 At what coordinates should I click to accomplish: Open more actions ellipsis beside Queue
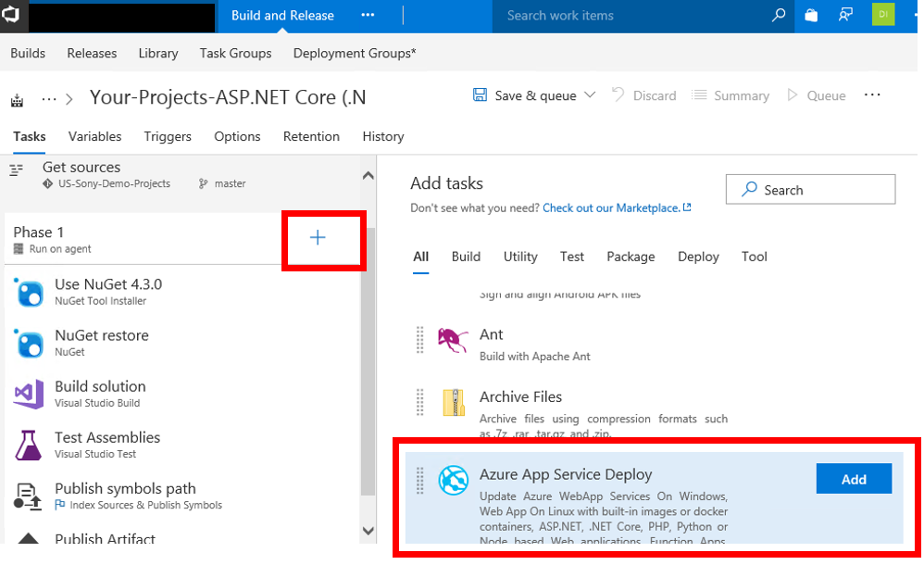coord(872,94)
